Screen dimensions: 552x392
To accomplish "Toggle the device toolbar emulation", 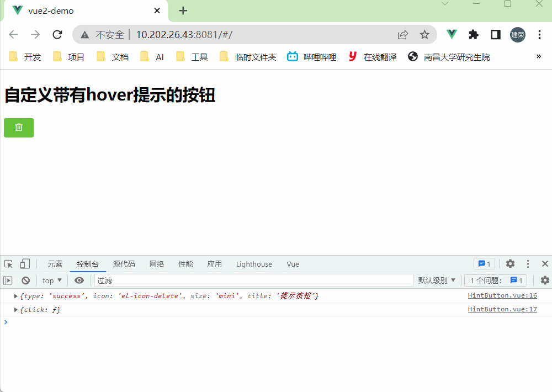I will 24,264.
